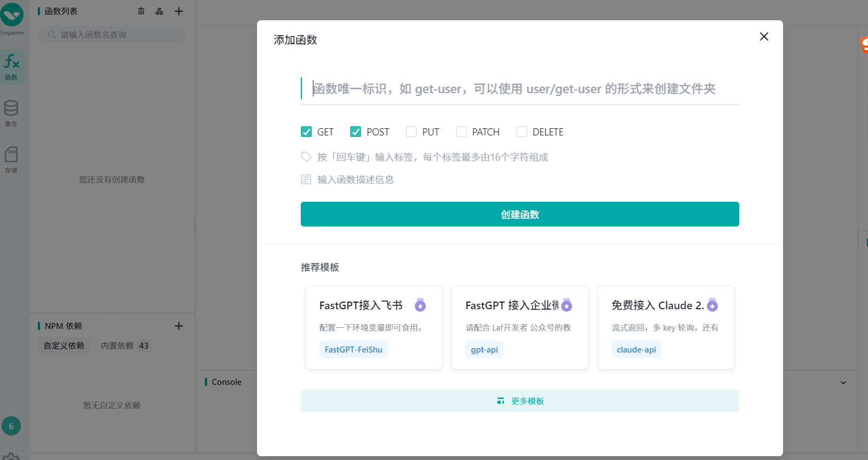
Task: Focus the function name input field
Action: [x=520, y=88]
